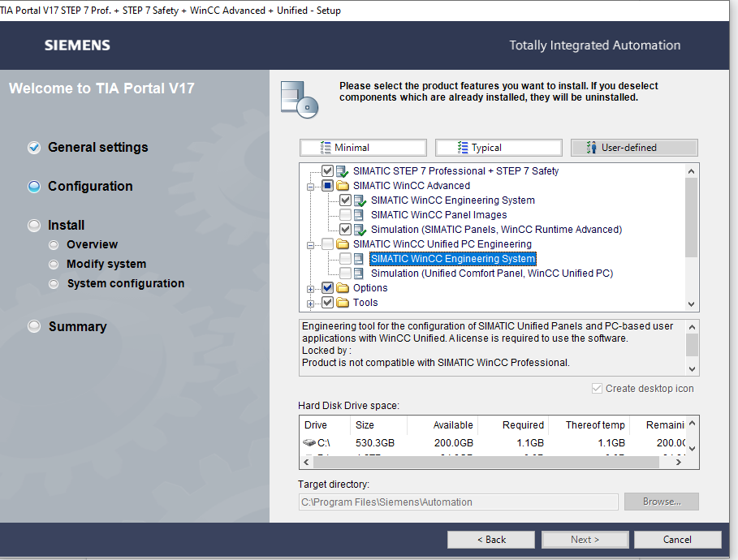This screenshot has width=738, height=560.
Task: Click the SIMATIC WinCC Advanced folder icon
Action: (343, 186)
